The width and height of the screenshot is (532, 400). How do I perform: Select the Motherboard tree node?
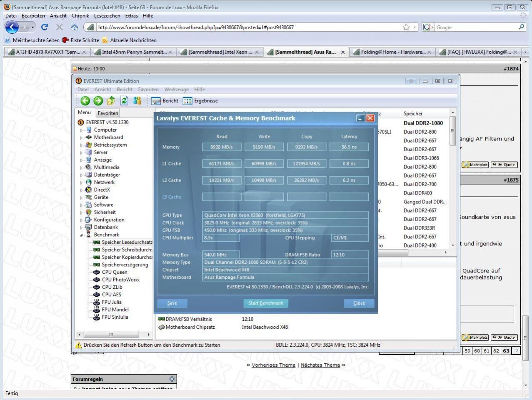pos(109,137)
